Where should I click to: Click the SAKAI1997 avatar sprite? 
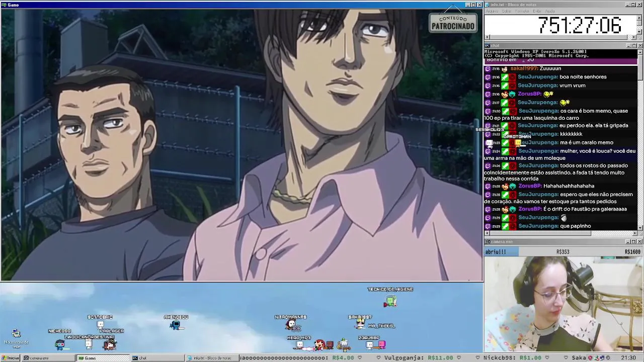coord(360,324)
